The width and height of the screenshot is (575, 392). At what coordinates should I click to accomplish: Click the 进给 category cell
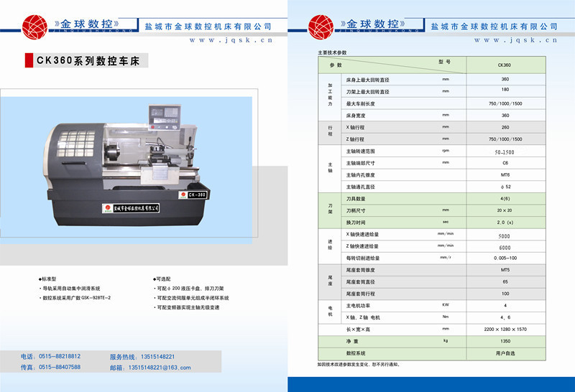pyautogui.click(x=330, y=245)
